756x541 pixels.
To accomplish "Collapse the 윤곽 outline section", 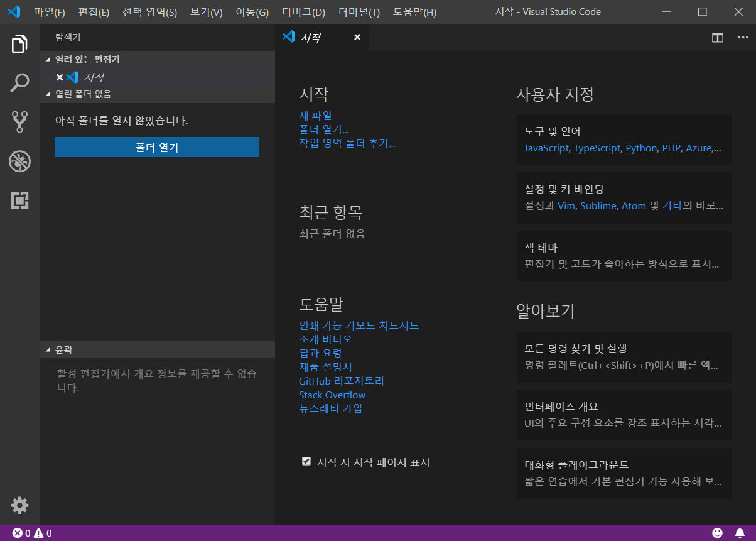I will (x=157, y=349).
